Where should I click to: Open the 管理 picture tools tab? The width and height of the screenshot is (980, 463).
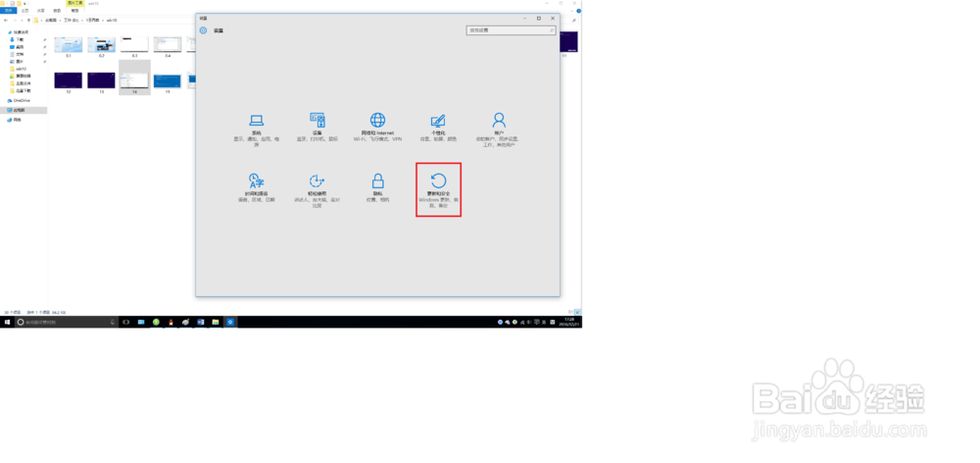point(75,11)
